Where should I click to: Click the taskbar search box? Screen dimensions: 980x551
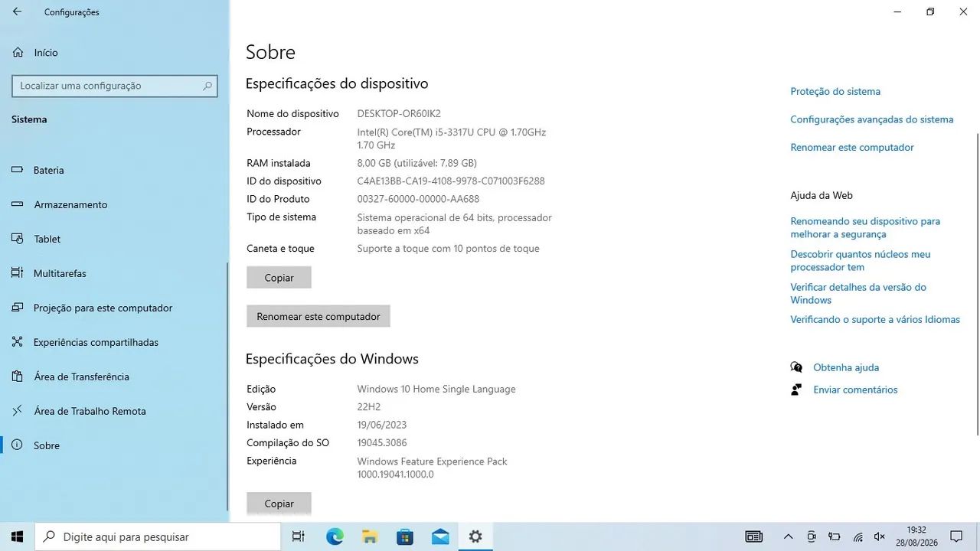click(158, 536)
